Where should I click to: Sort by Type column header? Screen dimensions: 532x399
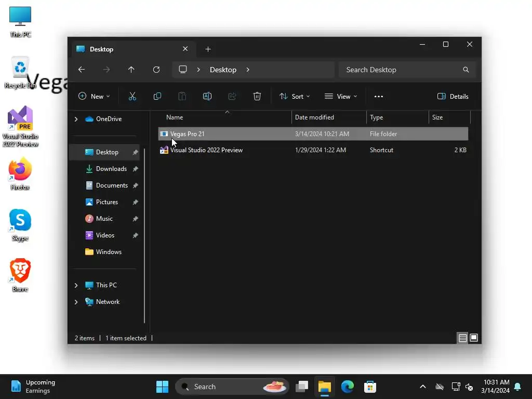pos(397,117)
